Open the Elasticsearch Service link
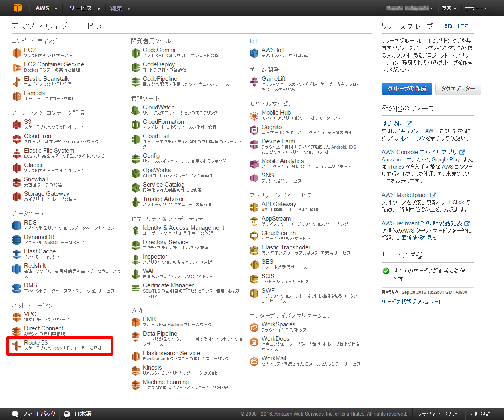Viewport: 504px width, 420px height. (x=171, y=353)
